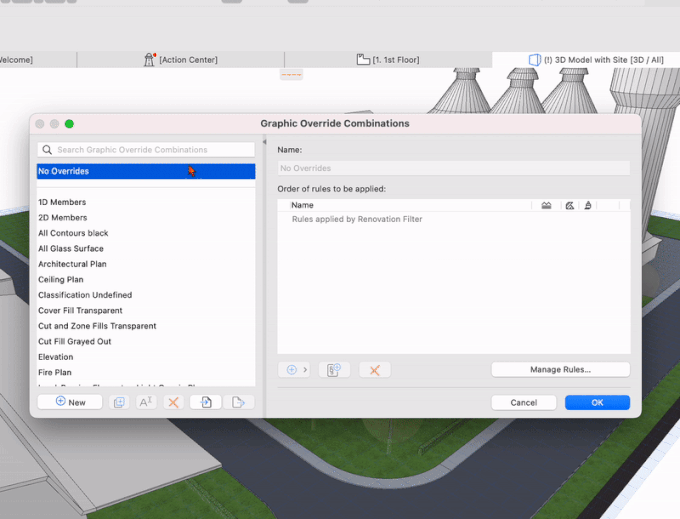This screenshot has width=680, height=519.
Task: Click the 3D view icon on model tab
Action: (x=535, y=60)
